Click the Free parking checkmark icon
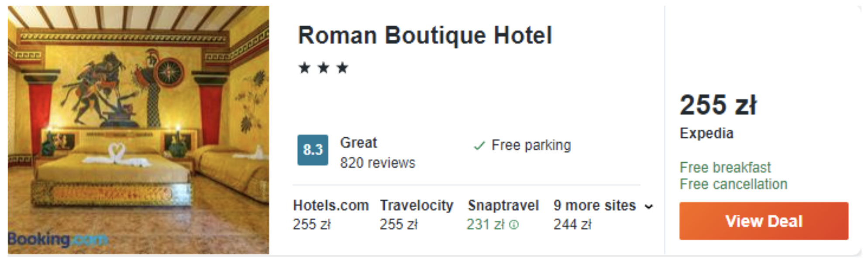Viewport: 868px width, 260px height. (x=479, y=145)
